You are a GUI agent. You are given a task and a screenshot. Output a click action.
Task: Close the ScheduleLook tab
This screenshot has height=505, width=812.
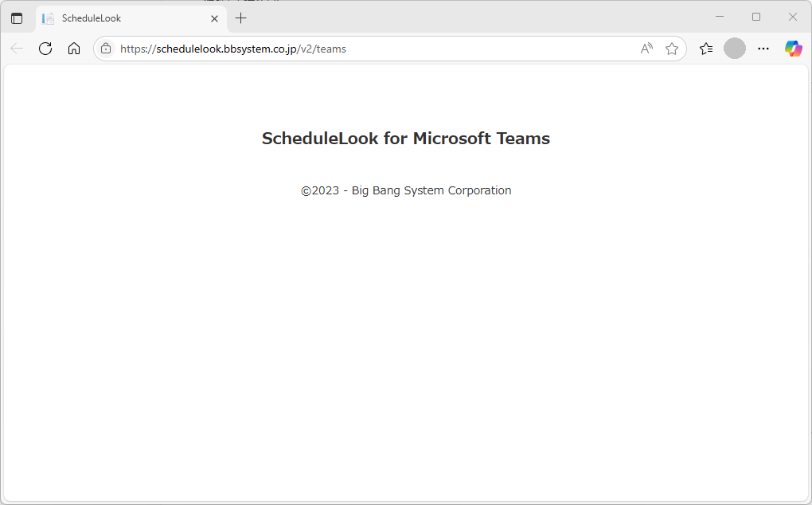coord(214,18)
